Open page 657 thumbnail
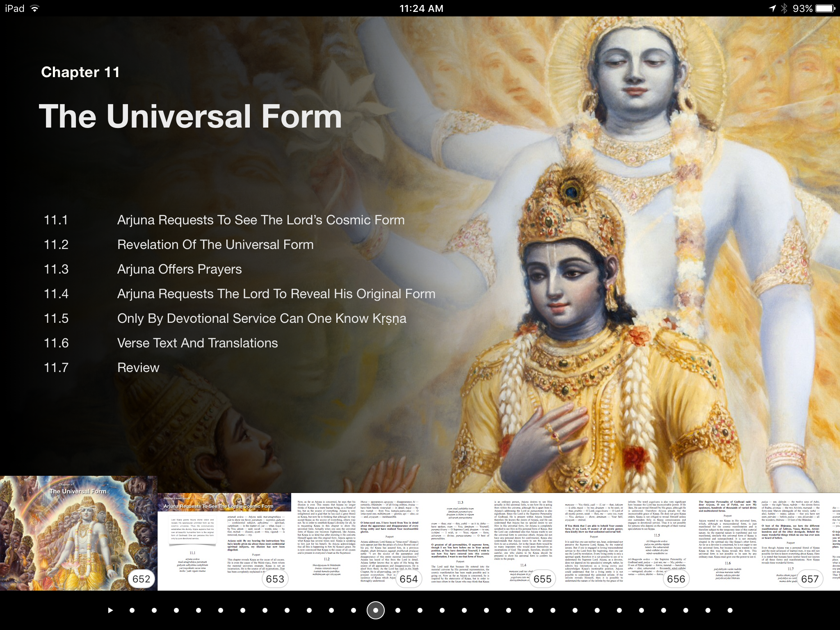Viewport: 840px width, 630px height. (759, 541)
